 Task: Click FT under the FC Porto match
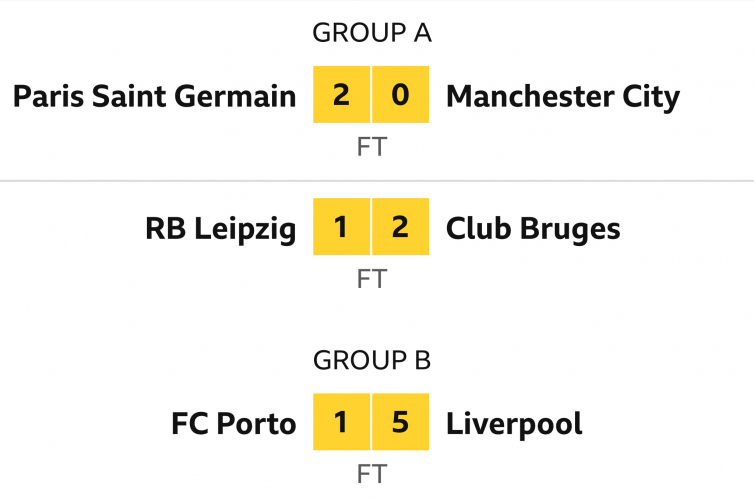pos(371,474)
